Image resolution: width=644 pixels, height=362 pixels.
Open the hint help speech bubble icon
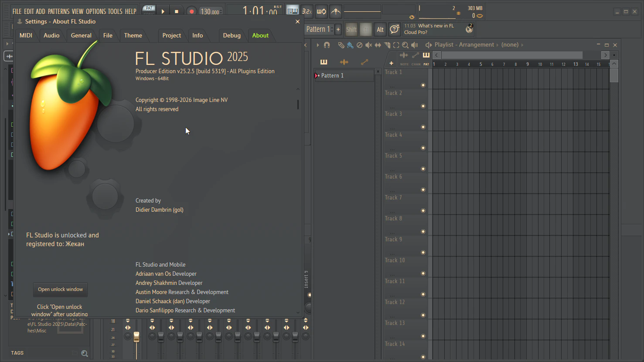click(394, 29)
